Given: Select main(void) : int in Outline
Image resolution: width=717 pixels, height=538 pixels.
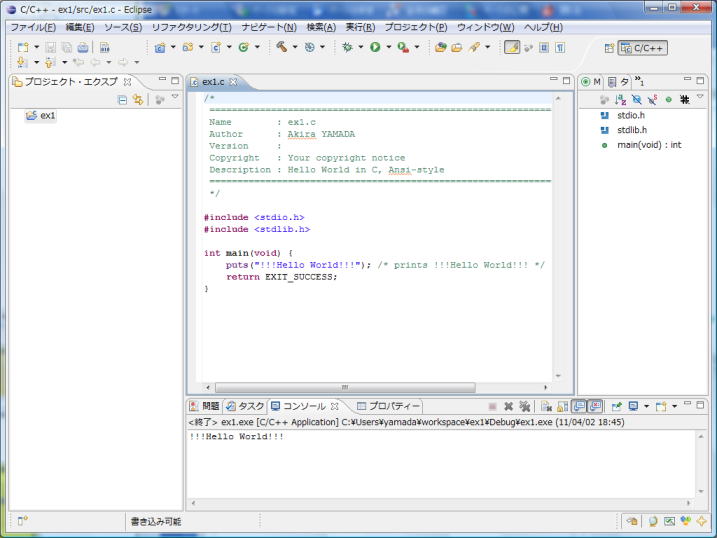Looking at the screenshot, I should (x=648, y=145).
